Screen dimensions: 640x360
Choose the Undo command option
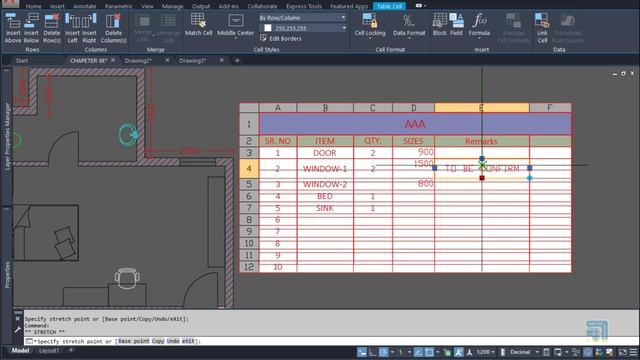[x=173, y=341]
